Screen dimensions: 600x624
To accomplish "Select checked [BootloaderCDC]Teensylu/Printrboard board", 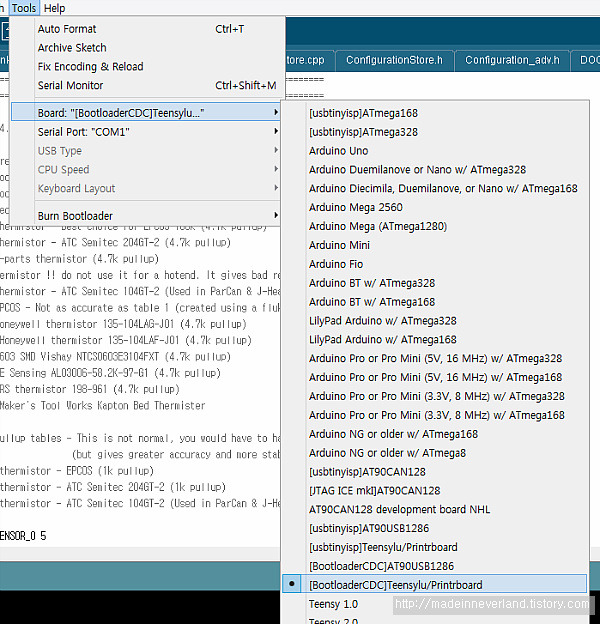I will click(434, 585).
